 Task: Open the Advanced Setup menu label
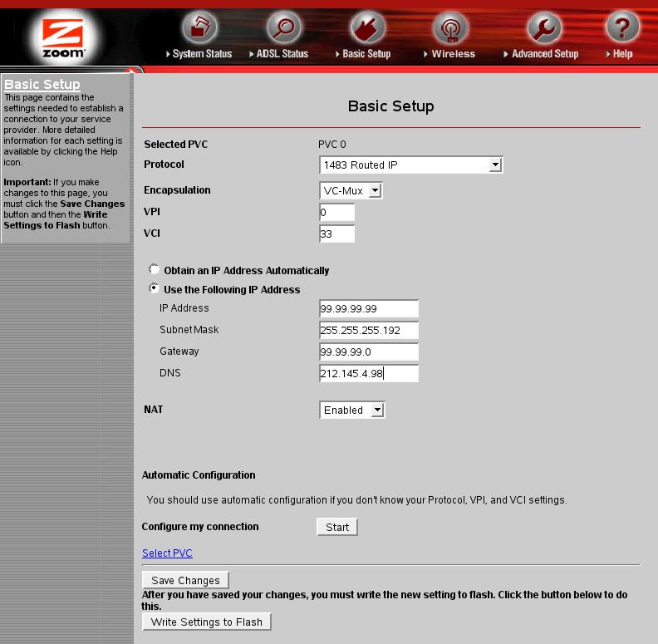pos(541,54)
